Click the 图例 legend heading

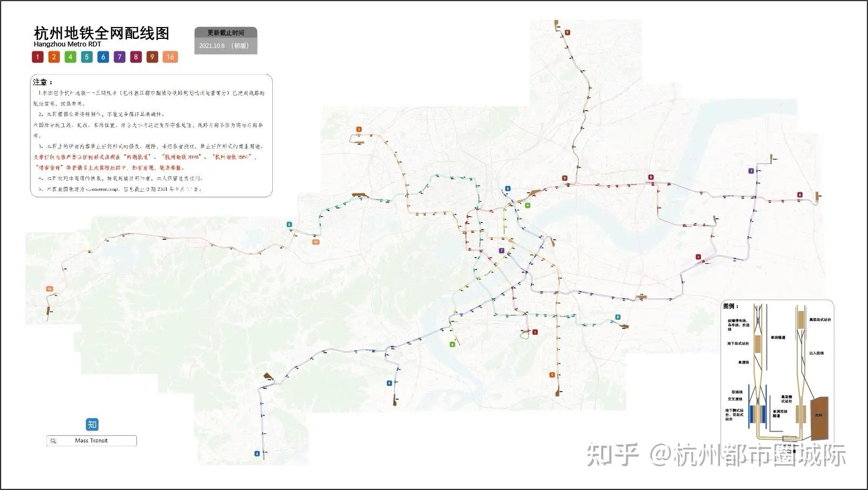tap(731, 306)
